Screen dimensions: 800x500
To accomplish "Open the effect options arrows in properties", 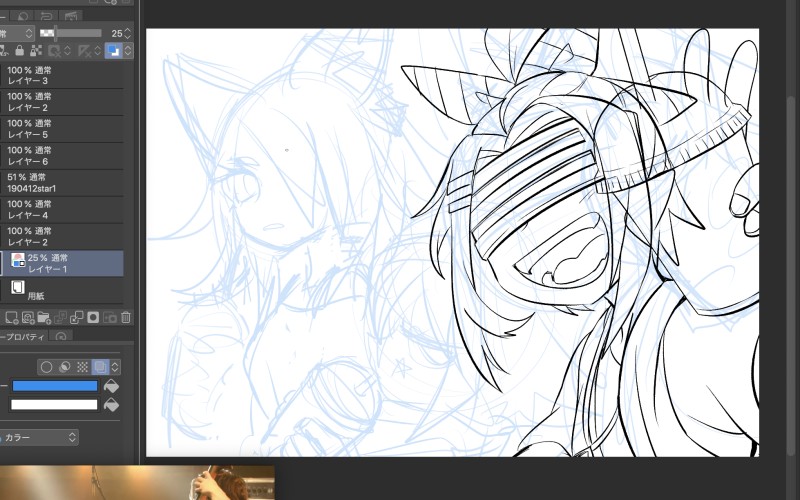I will click(x=115, y=367).
